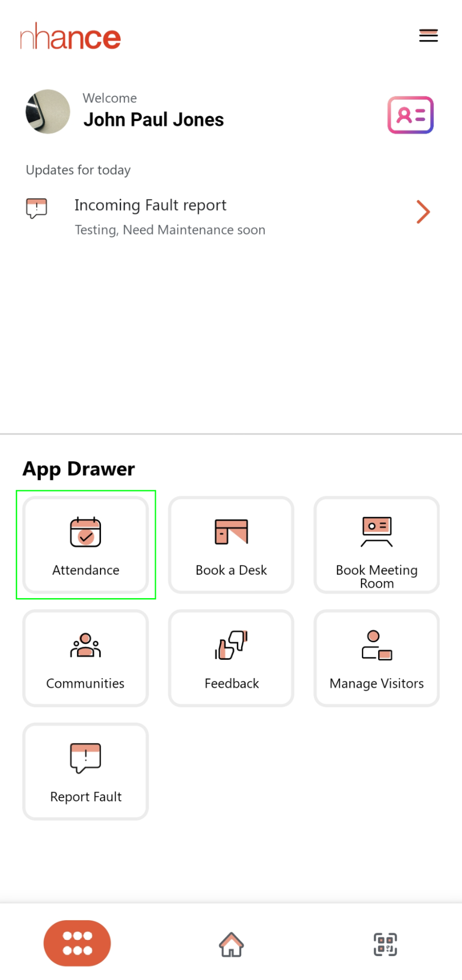Image resolution: width=462 pixels, height=980 pixels.
Task: Open Book Meeting Room tile
Action: [x=377, y=545]
